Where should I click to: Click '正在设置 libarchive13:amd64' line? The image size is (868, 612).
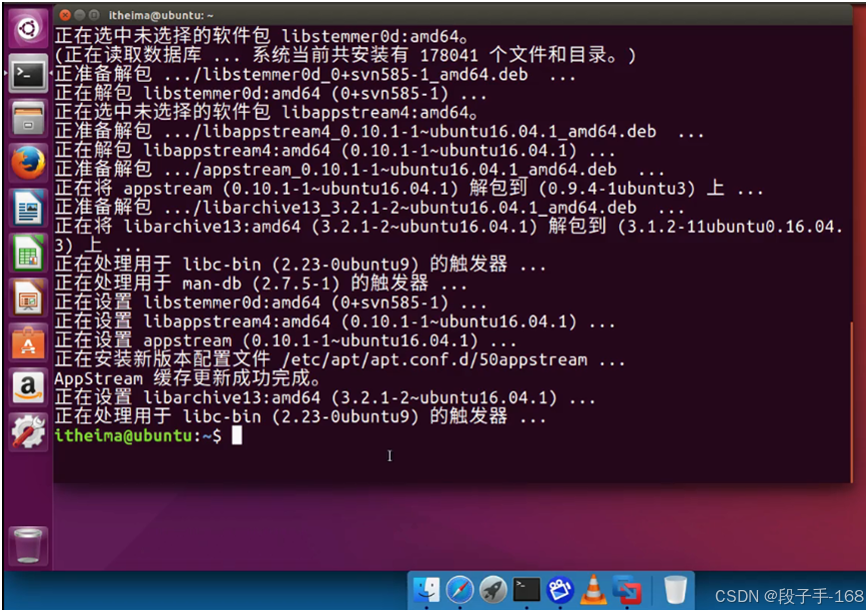325,398
